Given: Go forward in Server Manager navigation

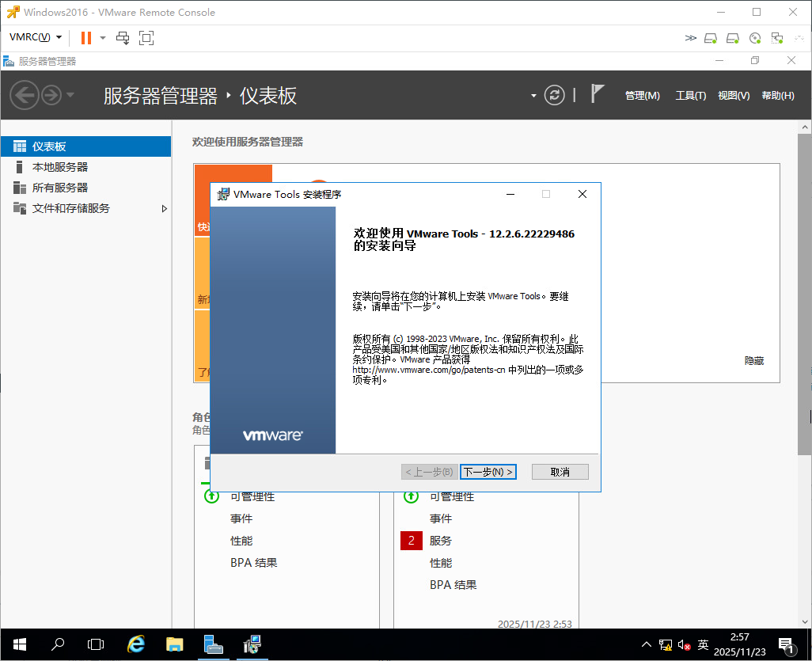Looking at the screenshot, I should [x=51, y=95].
